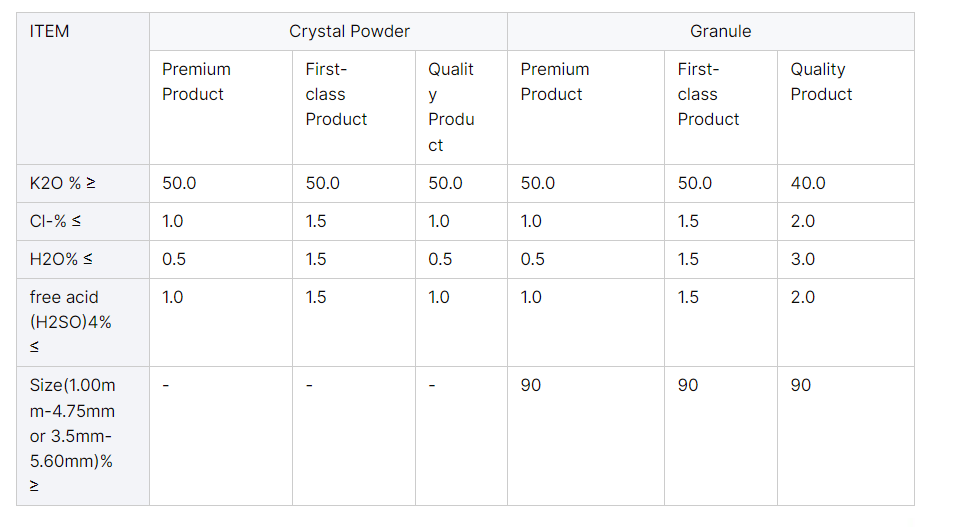This screenshot has height=527, width=960.
Task: Select the K2O % row label
Action: [x=63, y=184]
